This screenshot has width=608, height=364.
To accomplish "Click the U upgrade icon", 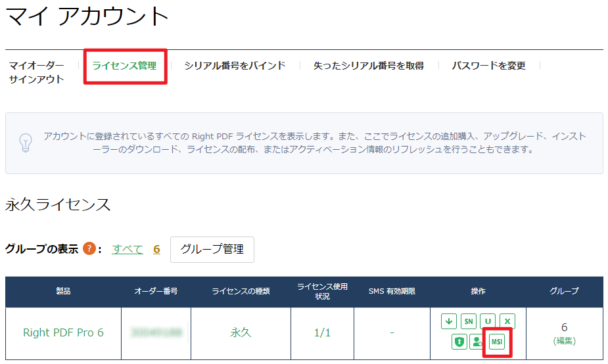I will pos(488,321).
